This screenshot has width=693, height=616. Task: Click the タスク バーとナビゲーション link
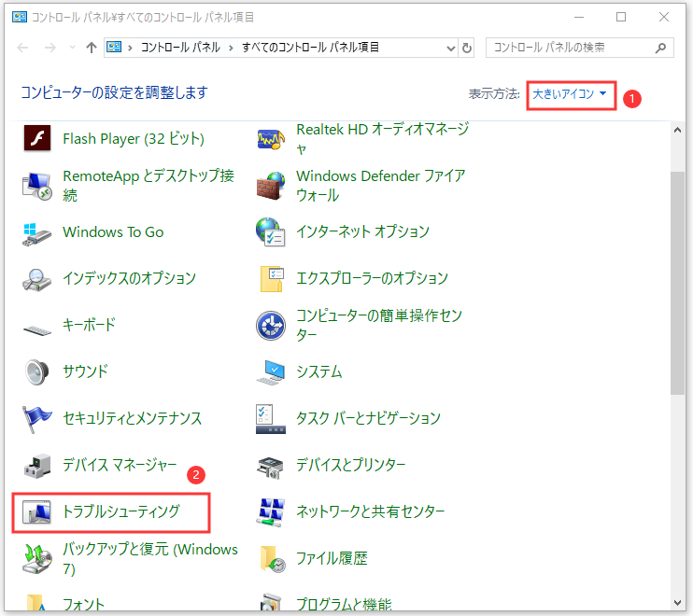pos(368,418)
